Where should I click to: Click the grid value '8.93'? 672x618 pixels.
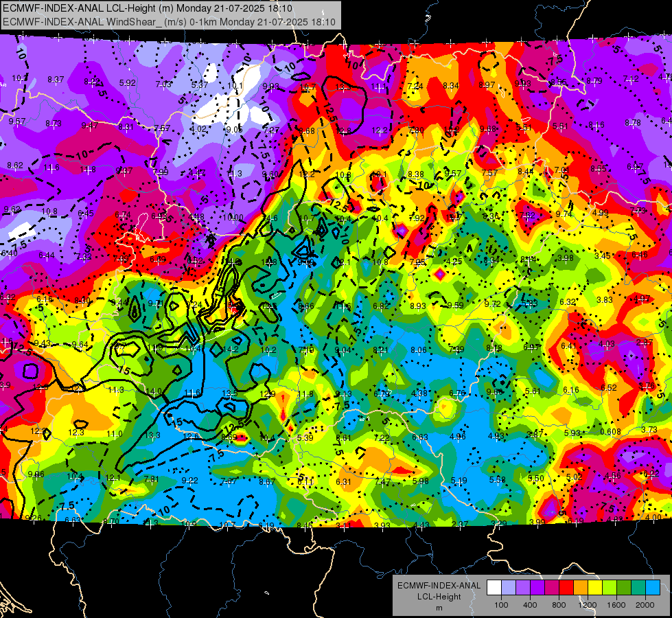point(418,306)
